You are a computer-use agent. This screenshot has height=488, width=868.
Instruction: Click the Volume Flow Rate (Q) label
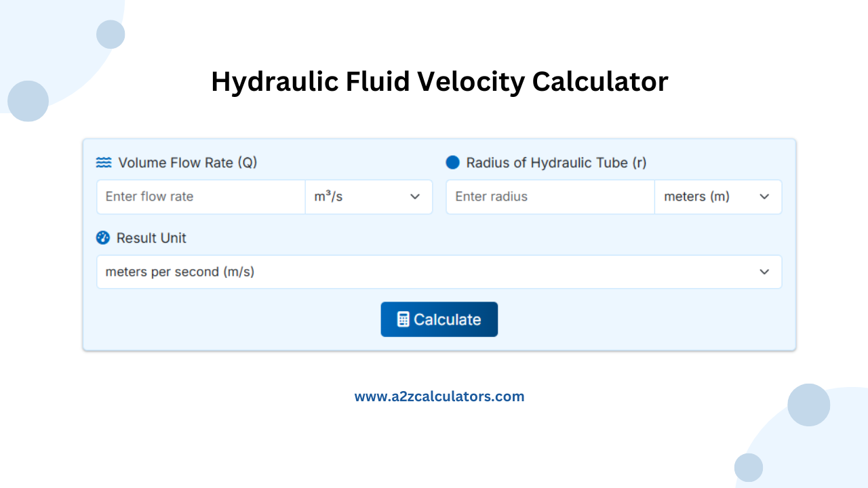coord(188,163)
